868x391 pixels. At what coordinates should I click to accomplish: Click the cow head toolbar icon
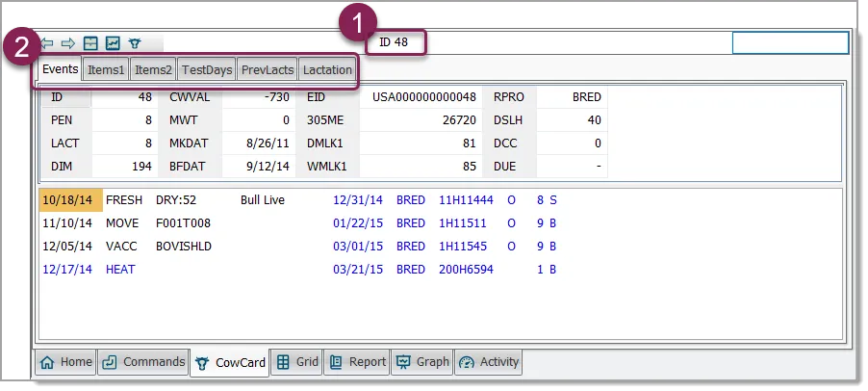pyautogui.click(x=135, y=43)
